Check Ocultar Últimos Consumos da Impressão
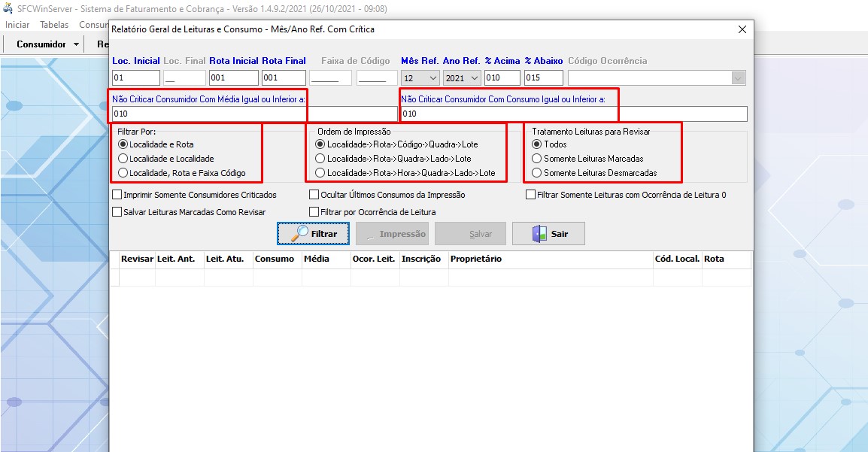 [x=314, y=195]
